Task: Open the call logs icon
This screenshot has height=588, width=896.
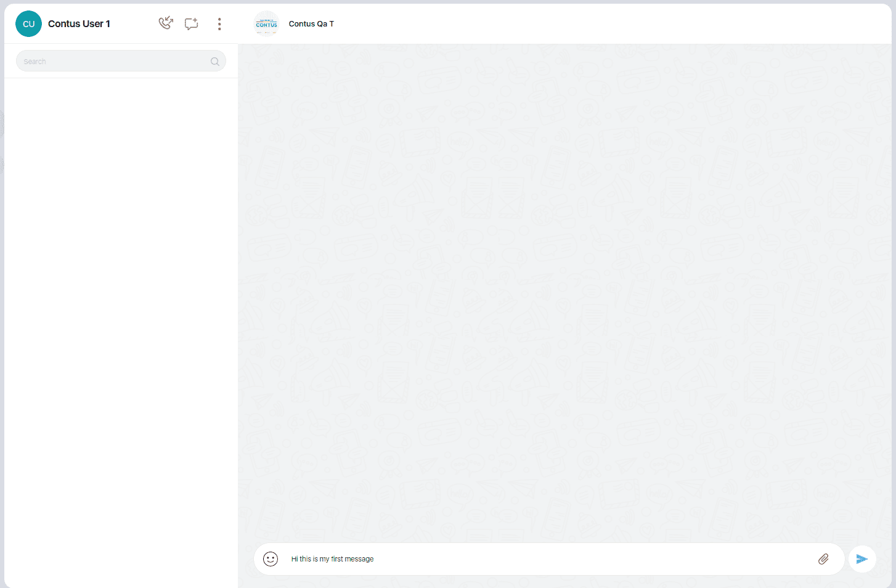Action: coord(166,23)
